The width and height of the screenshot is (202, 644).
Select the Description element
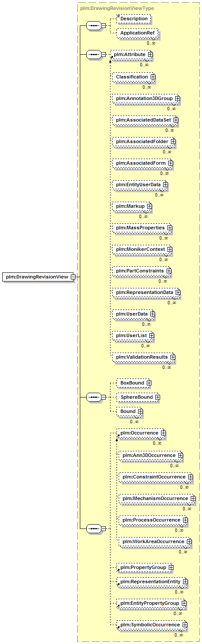point(133,19)
